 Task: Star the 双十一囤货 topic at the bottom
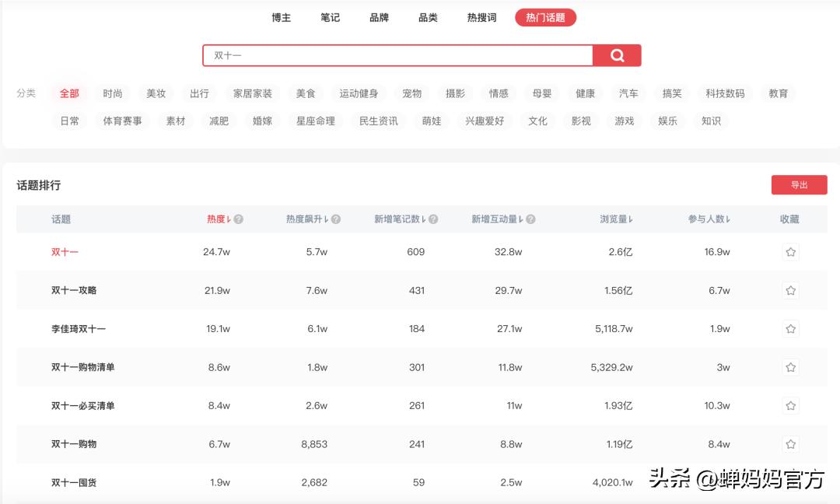(790, 482)
